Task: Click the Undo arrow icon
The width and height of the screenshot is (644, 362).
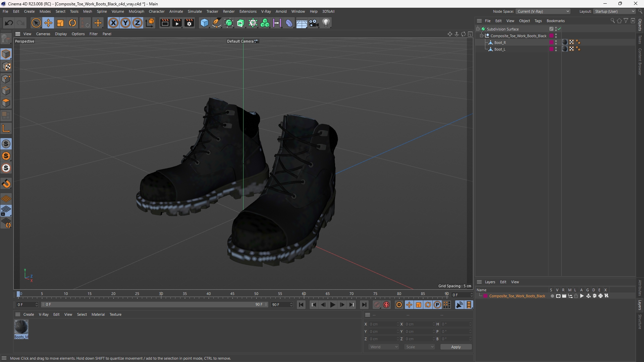Action: (9, 23)
